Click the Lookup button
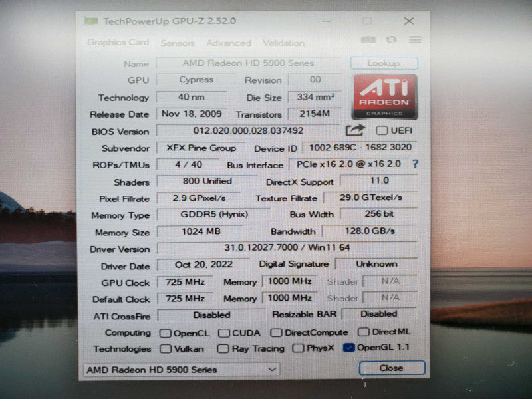The width and height of the screenshot is (532, 399). [384, 63]
